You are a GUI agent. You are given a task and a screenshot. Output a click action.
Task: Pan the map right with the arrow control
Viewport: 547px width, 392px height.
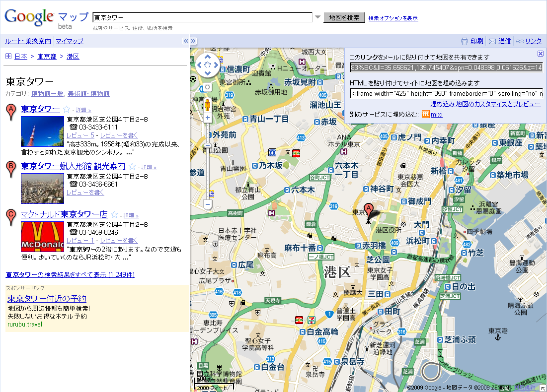(x=216, y=65)
